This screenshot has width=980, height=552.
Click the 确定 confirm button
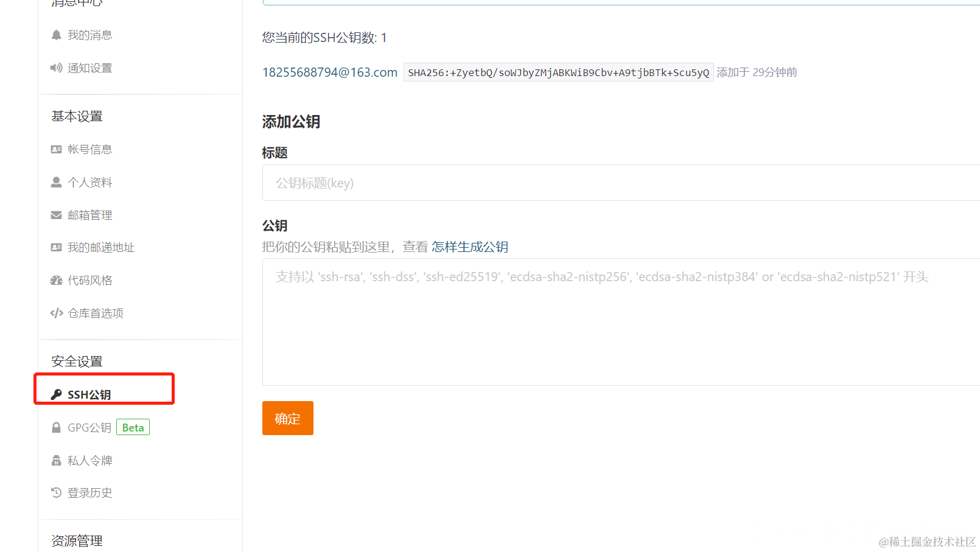pyautogui.click(x=287, y=418)
